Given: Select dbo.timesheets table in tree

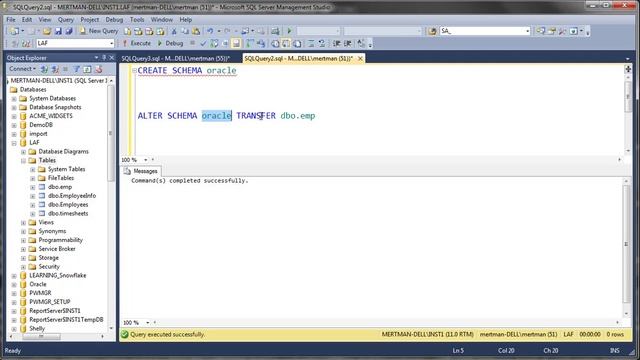Looking at the screenshot, I should (68, 213).
